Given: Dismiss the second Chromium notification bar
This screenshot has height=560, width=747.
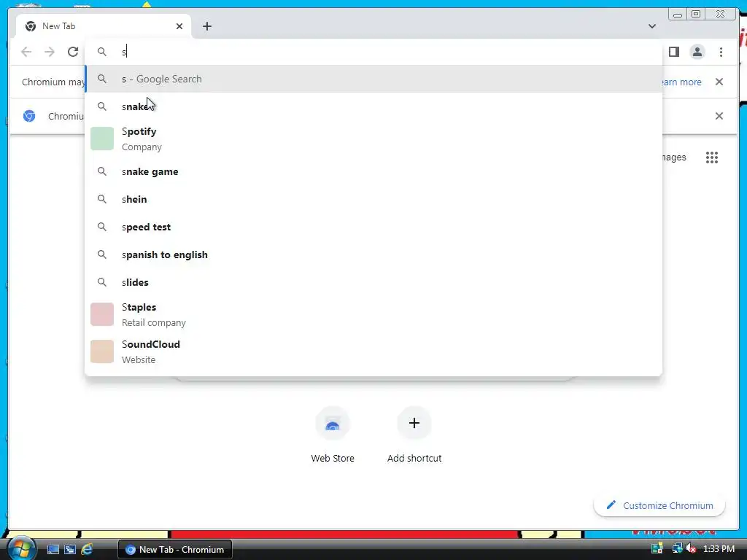Looking at the screenshot, I should click(719, 116).
